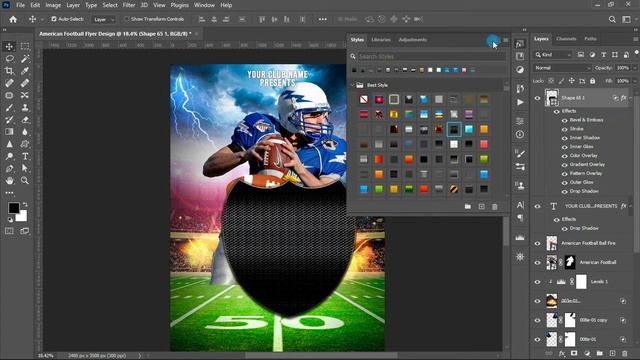Click the zoom percentage in status bar
640x360 pixels.
[x=45, y=356]
